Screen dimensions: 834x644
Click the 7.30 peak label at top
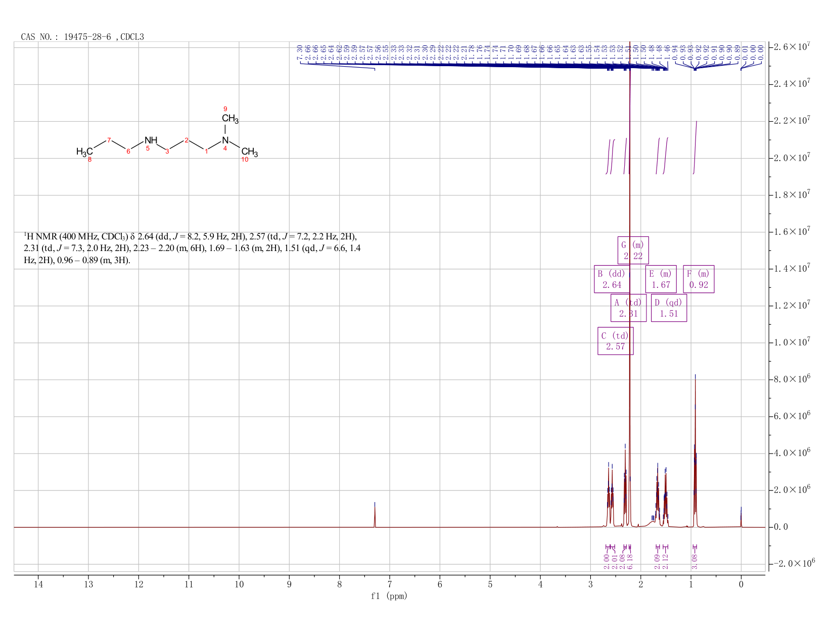pyautogui.click(x=300, y=52)
